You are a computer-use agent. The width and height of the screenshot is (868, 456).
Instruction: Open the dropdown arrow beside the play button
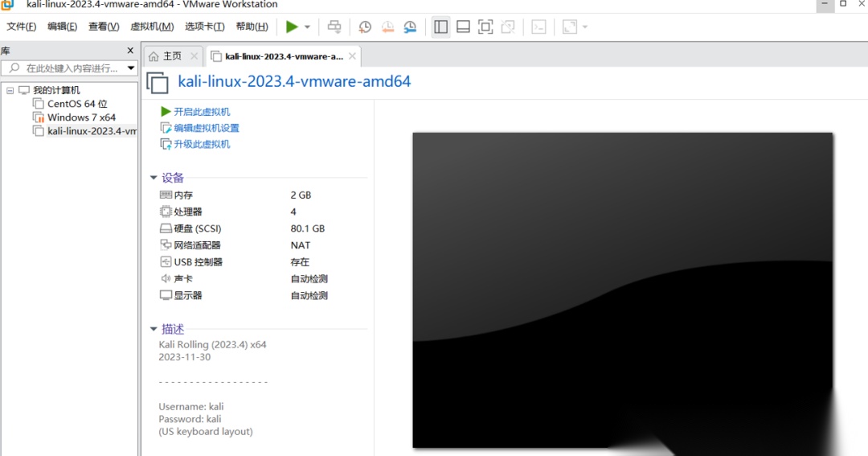click(307, 27)
